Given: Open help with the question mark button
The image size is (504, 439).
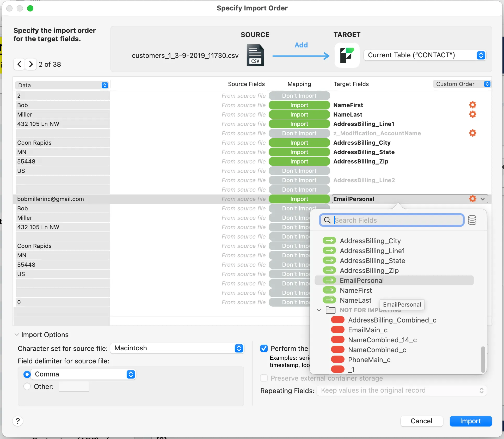Looking at the screenshot, I should point(18,421).
